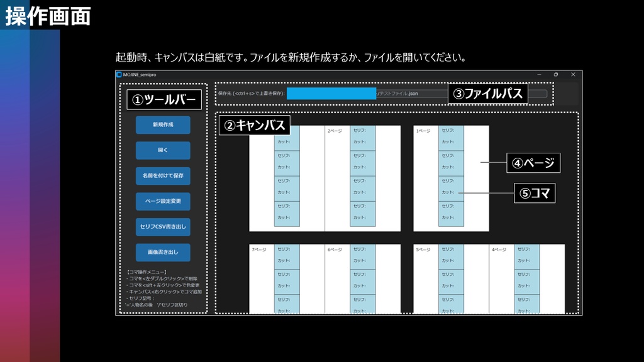Select the 7ページ page sheet
Image resolution: width=644 pixels, height=362 pixels.
point(257,249)
